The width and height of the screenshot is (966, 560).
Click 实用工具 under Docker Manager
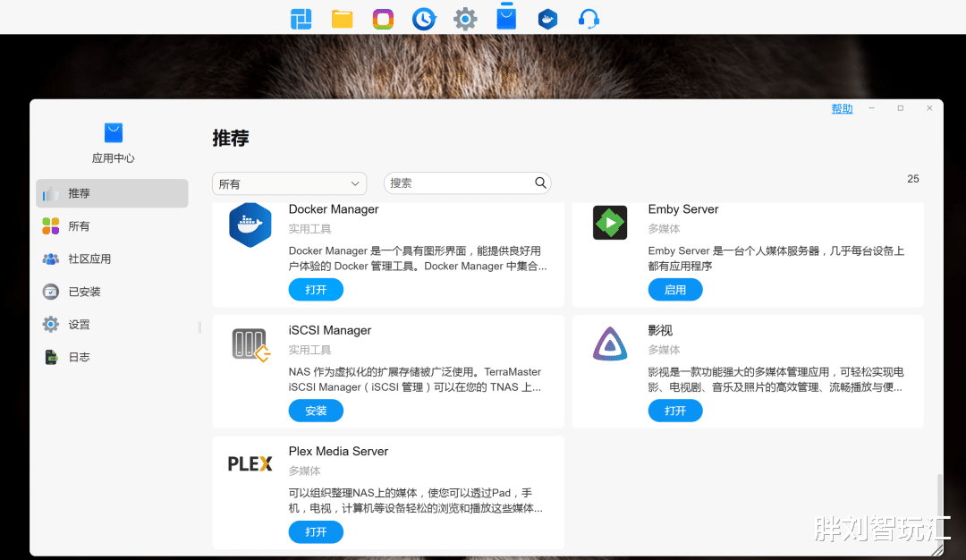point(309,228)
